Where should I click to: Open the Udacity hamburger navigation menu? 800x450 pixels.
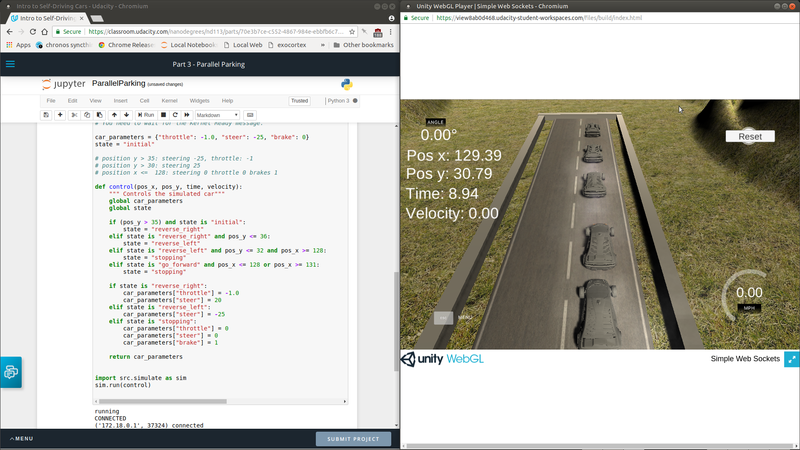click(x=10, y=64)
